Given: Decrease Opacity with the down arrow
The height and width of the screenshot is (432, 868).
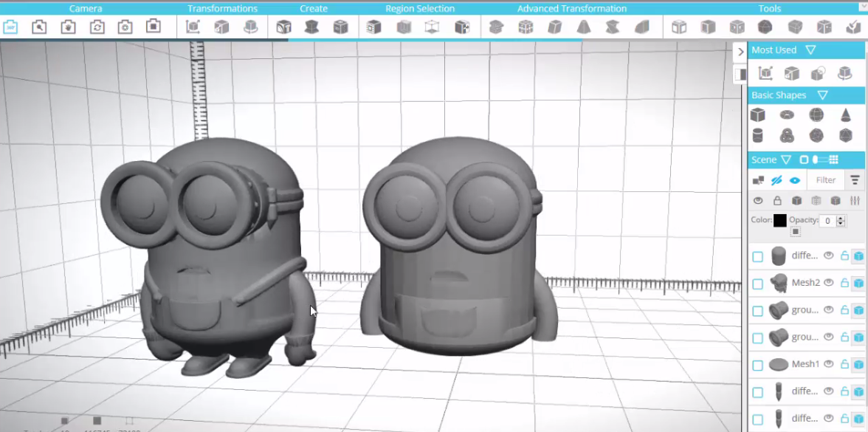Looking at the screenshot, I should pyautogui.click(x=841, y=224).
